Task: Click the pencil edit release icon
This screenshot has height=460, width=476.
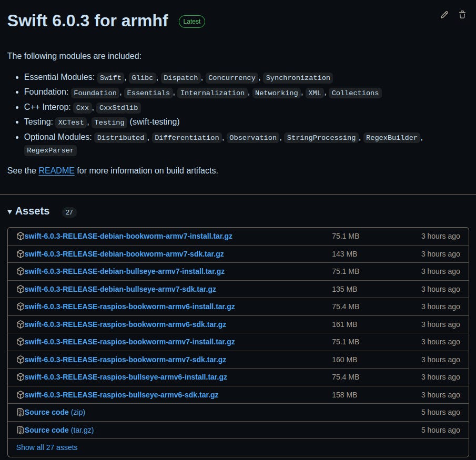Action: 444,15
